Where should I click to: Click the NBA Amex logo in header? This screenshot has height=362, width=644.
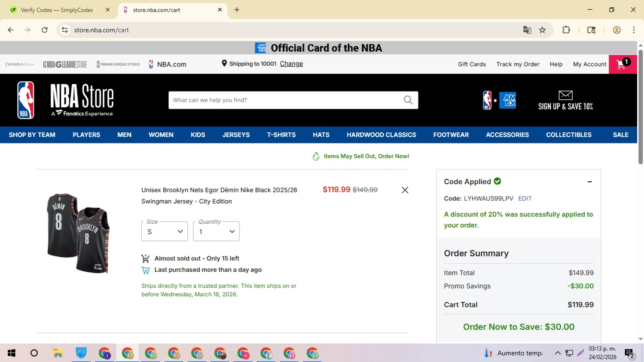(499, 100)
